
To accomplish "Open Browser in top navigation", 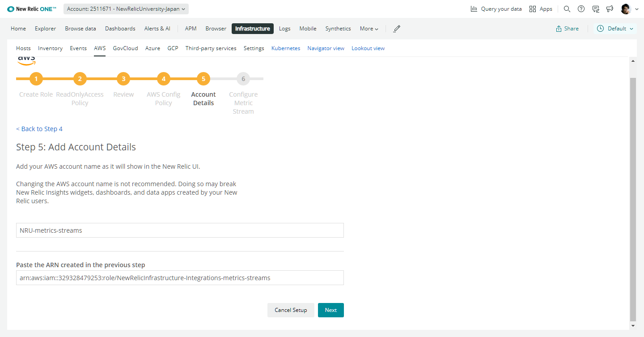I will click(216, 29).
